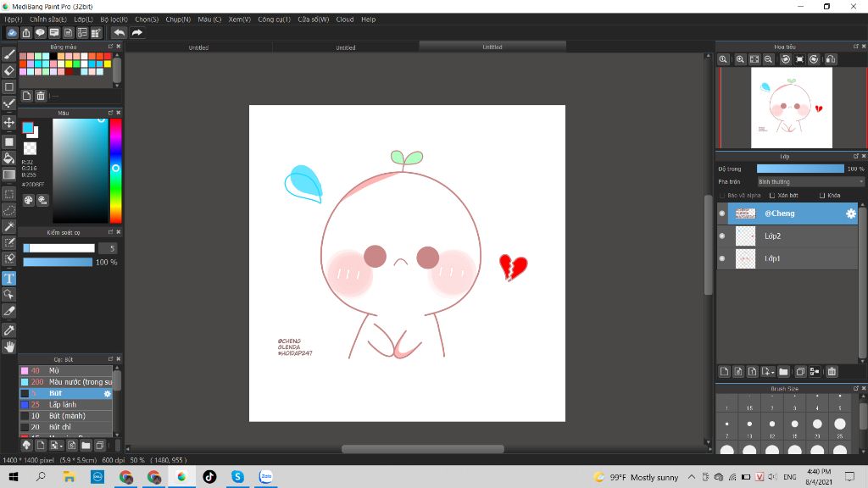The image size is (868, 488).
Task: Open settings gear of @Cheng layer
Action: click(x=851, y=213)
